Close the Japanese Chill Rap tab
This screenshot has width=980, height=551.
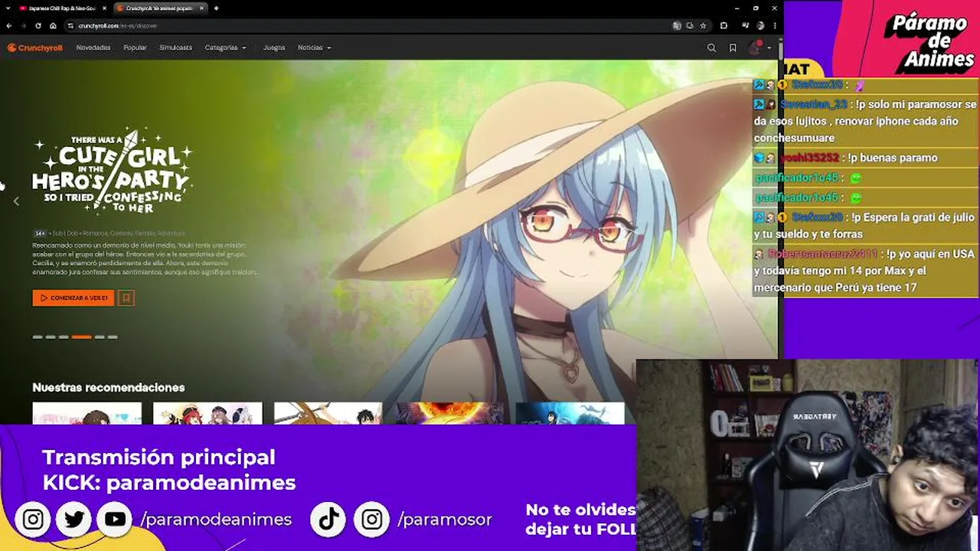(x=103, y=8)
